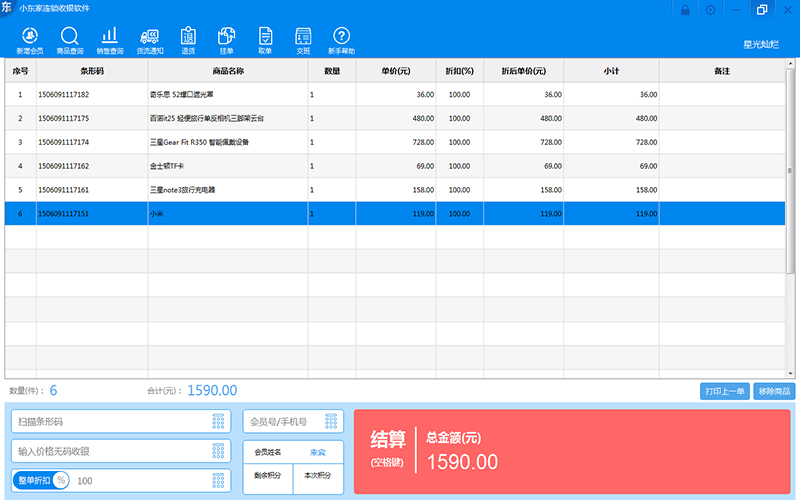Click the 挂单 hold order icon
This screenshot has height=500, width=800.
pos(226,38)
